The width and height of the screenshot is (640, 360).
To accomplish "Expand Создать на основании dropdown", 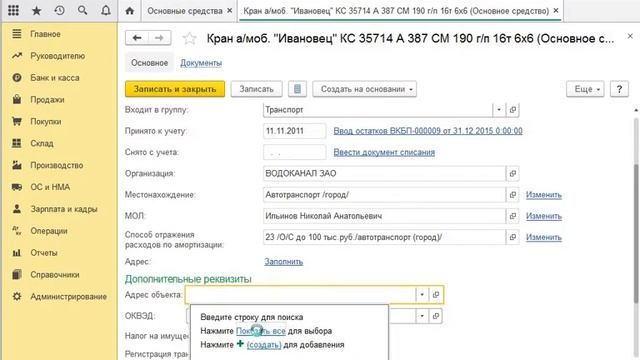I will pos(364,89).
